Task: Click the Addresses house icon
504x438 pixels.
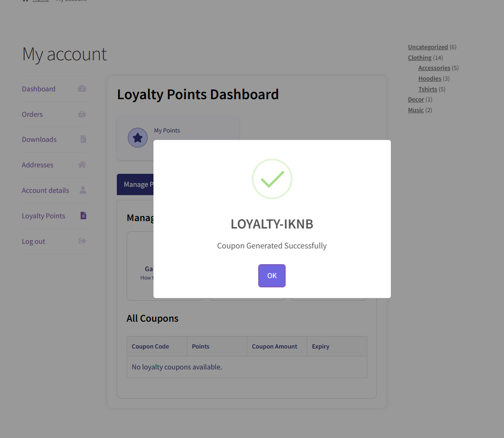Action: pyautogui.click(x=82, y=165)
